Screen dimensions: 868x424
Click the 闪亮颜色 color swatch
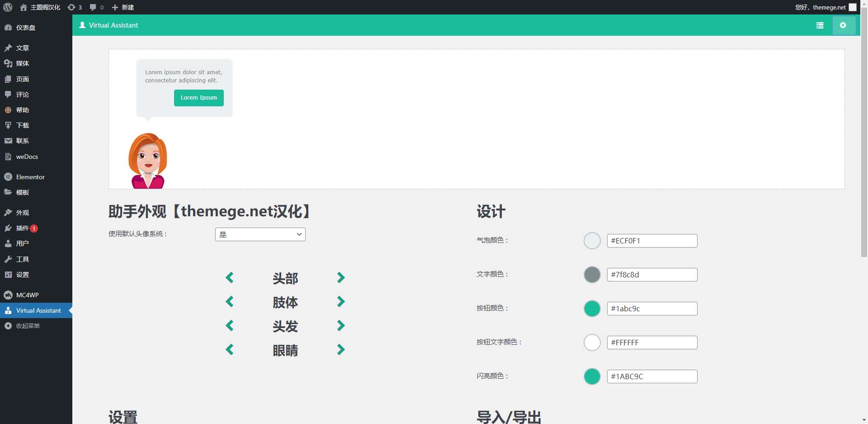click(592, 376)
